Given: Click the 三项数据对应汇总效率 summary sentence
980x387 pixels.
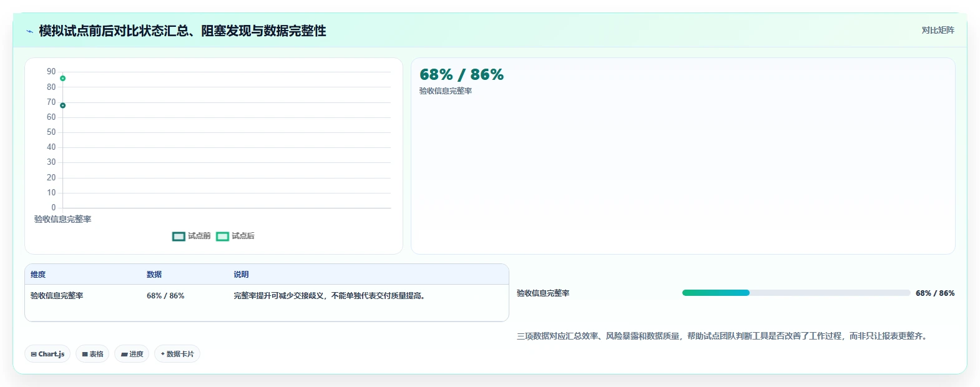Looking at the screenshot, I should tap(723, 336).
